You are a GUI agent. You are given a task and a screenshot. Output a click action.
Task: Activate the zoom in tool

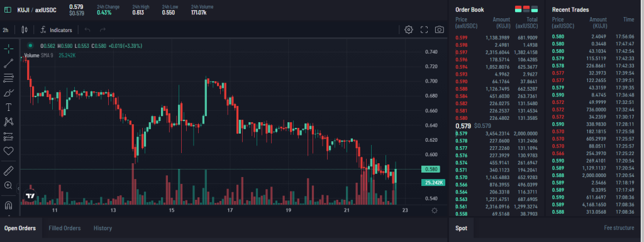tap(8, 185)
